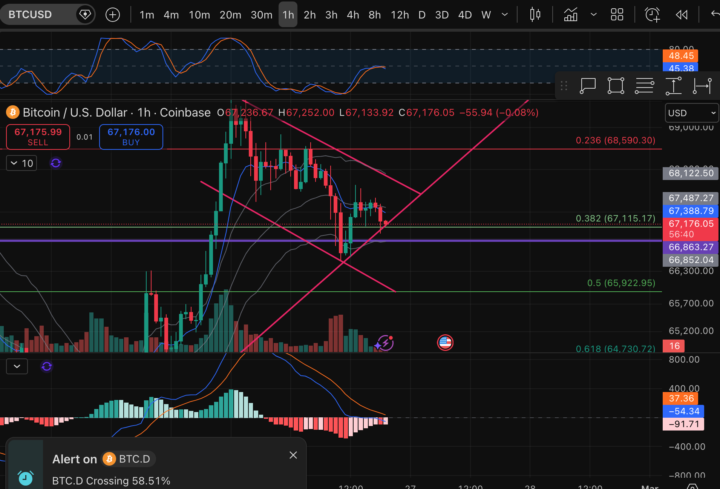The image size is (720, 489).
Task: Click the 67,175.99 SELL button
Action: 38,137
